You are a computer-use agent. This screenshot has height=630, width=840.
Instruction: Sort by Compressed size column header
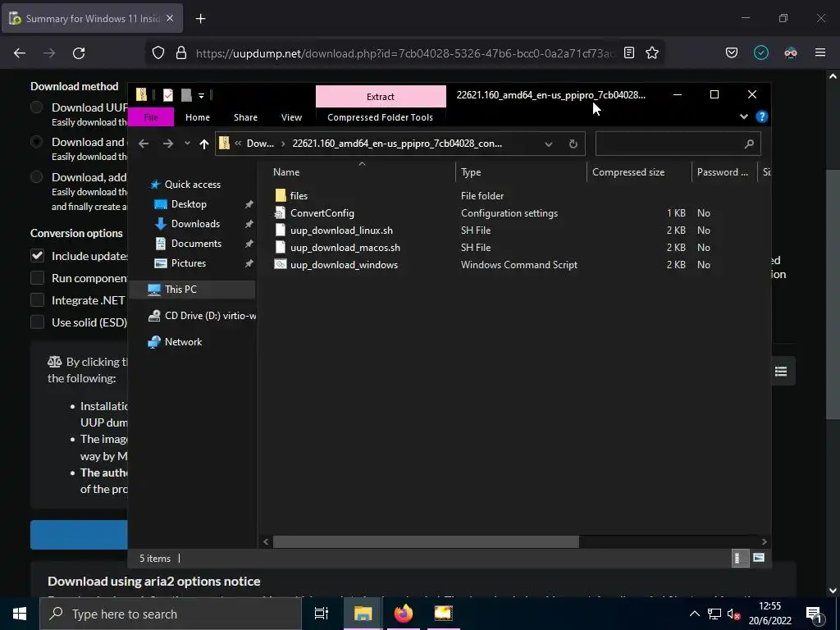(639, 172)
